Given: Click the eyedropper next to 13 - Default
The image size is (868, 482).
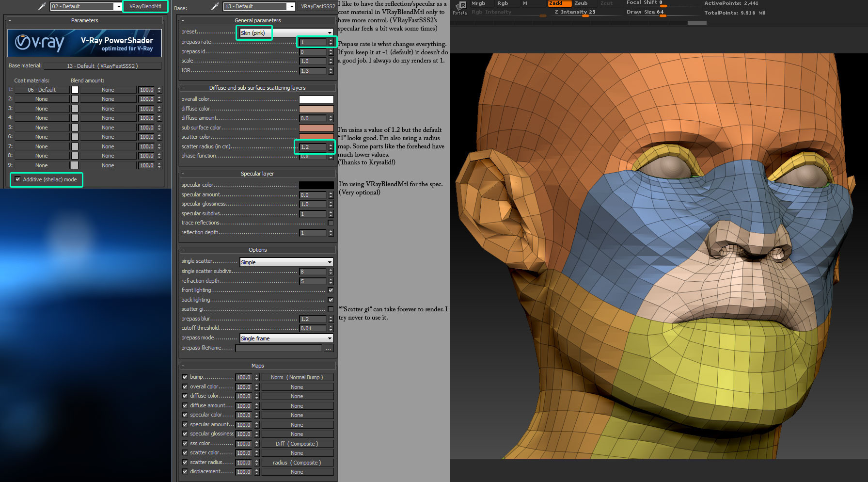Looking at the screenshot, I should (216, 6).
